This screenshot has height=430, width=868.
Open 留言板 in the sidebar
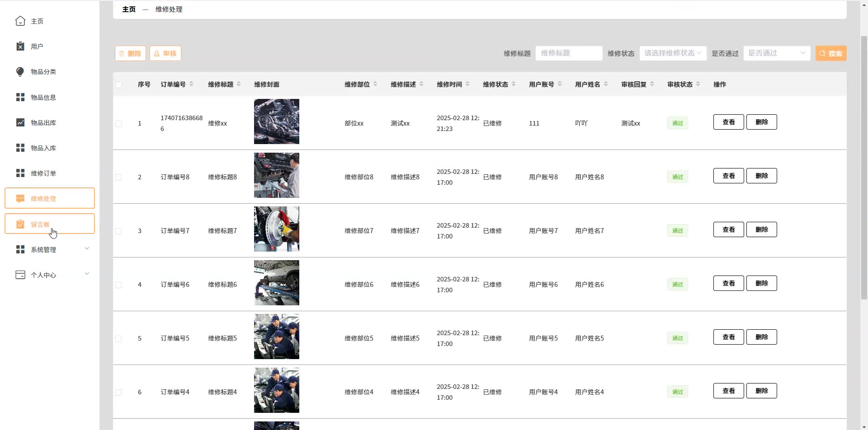(x=50, y=224)
